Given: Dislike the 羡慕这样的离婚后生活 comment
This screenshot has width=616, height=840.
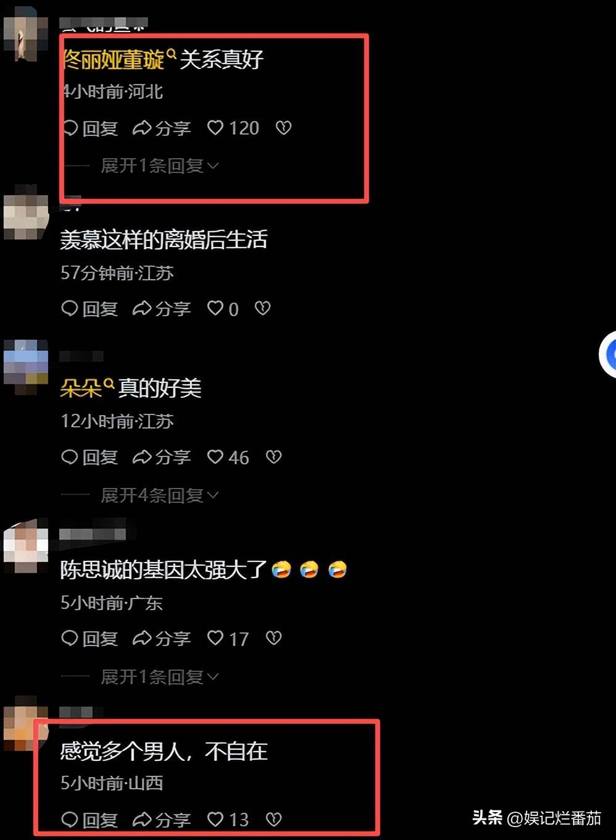Looking at the screenshot, I should (262, 308).
